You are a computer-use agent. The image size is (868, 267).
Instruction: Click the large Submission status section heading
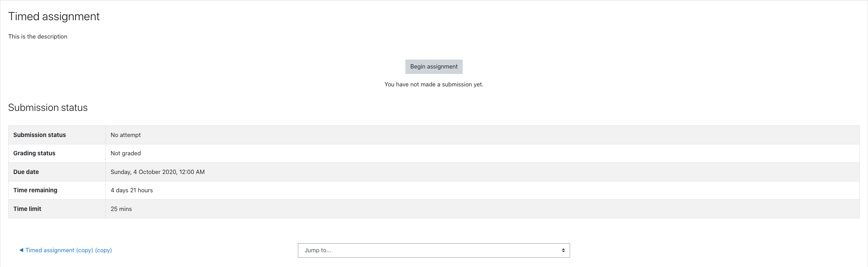[48, 108]
